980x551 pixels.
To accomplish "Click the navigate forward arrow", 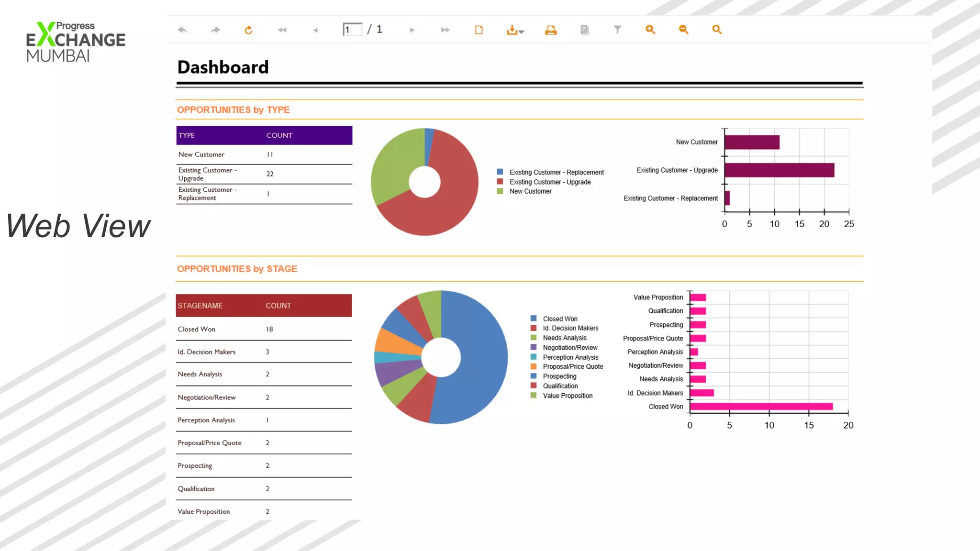I will (215, 30).
